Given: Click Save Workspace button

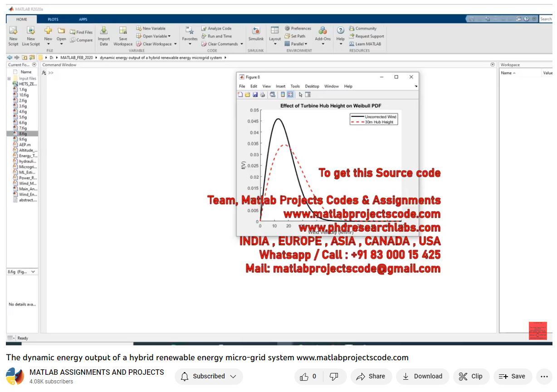Looking at the screenshot, I should click(x=123, y=36).
